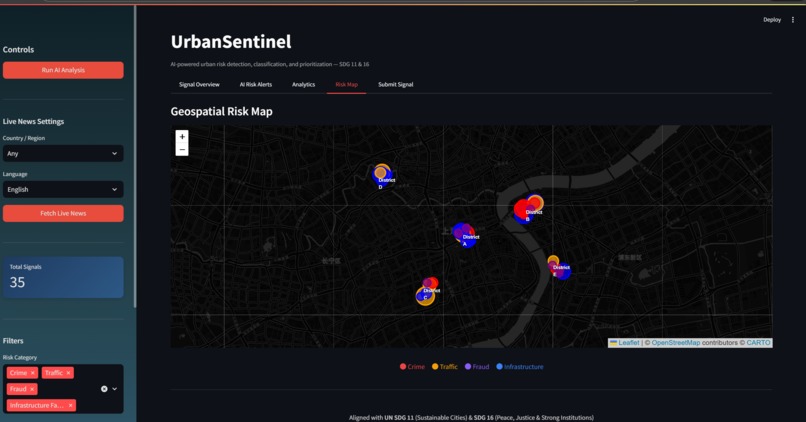Open the three-dot app menu beside Deploy
The width and height of the screenshot is (806, 422).
click(793, 20)
